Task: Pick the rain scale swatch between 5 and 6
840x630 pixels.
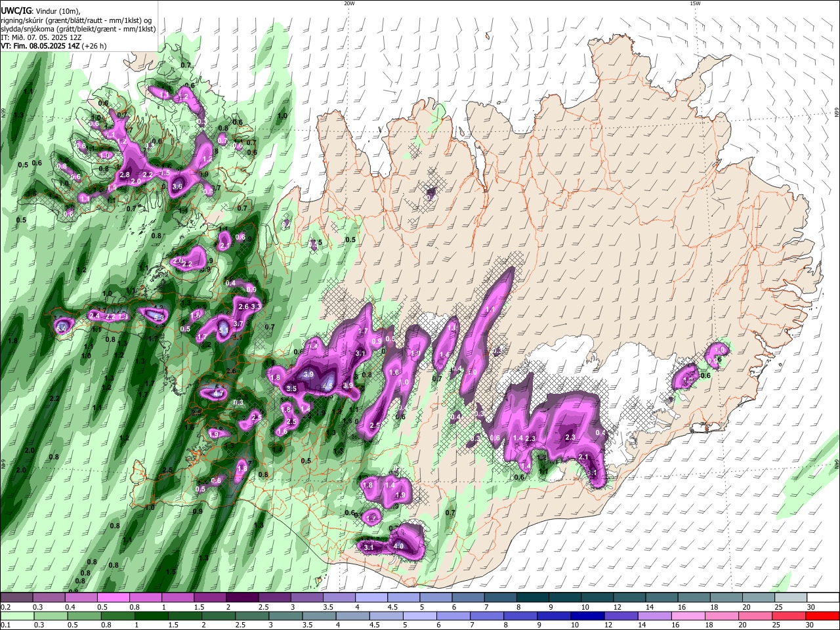Action: tap(420, 616)
